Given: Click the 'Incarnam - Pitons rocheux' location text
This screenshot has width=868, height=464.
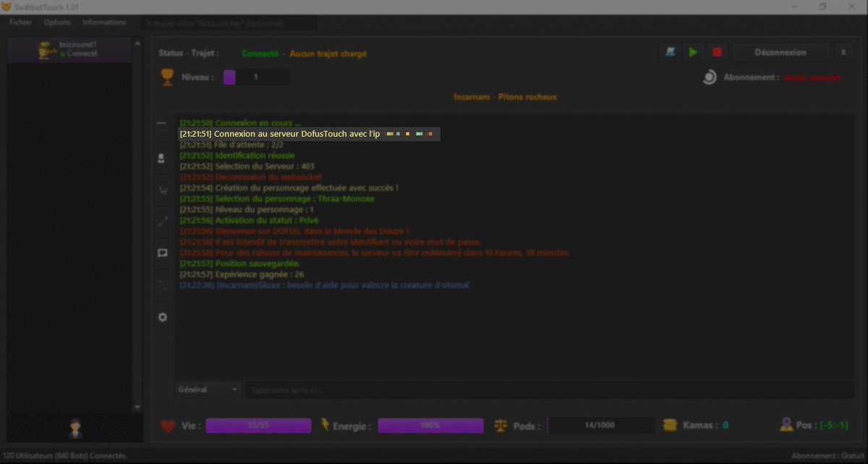Looking at the screenshot, I should point(505,97).
